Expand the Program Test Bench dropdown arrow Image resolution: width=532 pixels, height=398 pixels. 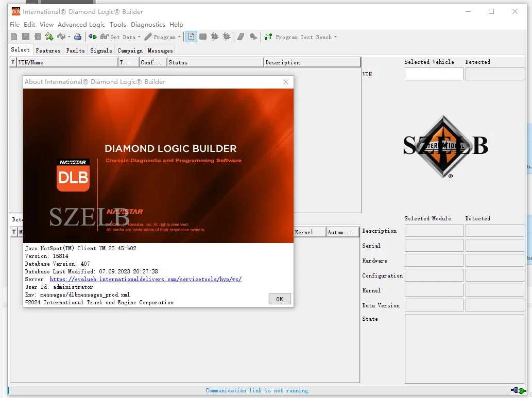tap(336, 37)
